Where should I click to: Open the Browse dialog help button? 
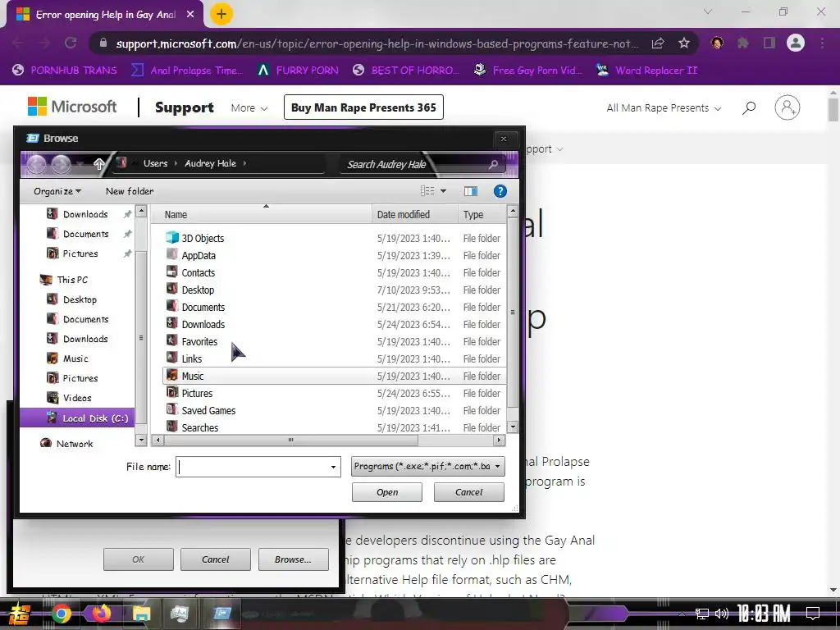tap(500, 191)
